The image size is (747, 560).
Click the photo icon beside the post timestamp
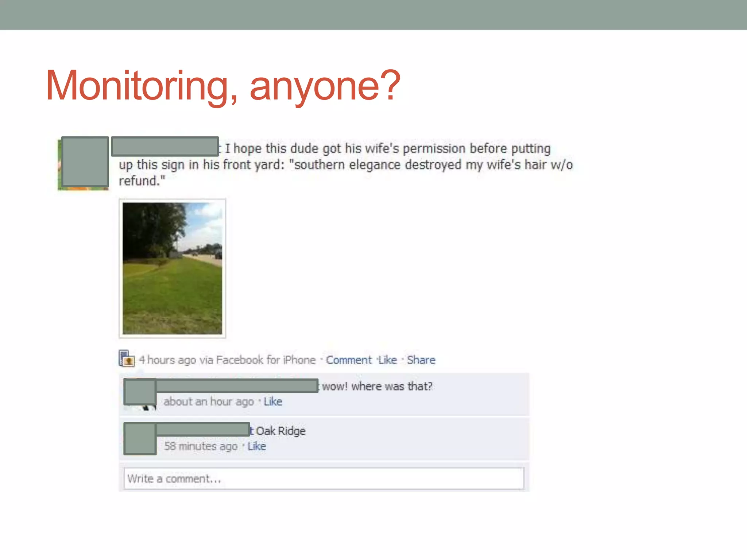pos(127,358)
